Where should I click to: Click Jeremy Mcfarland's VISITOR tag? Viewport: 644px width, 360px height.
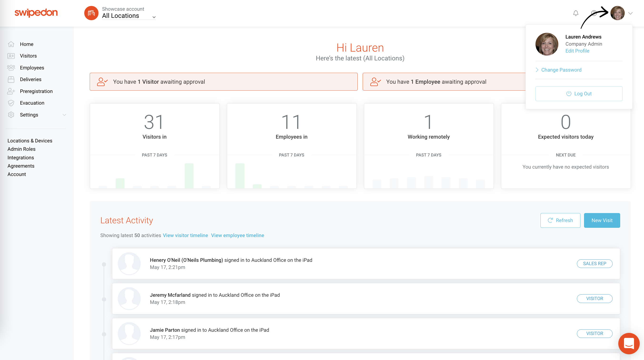click(x=594, y=299)
